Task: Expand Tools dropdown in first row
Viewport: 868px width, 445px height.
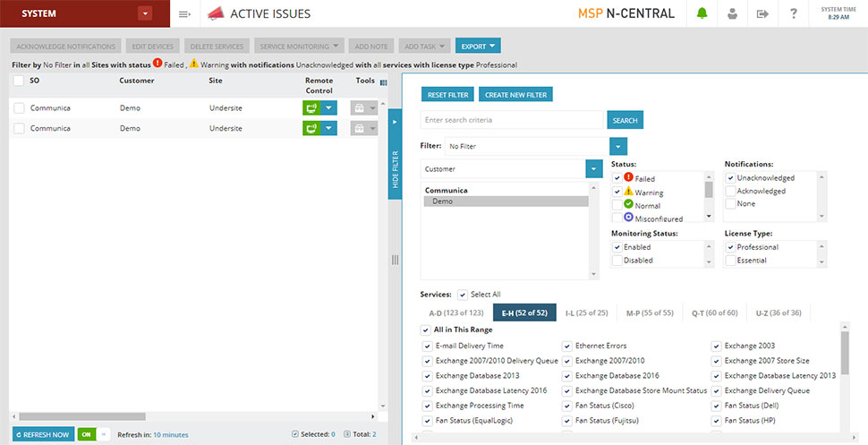Action: [372, 108]
